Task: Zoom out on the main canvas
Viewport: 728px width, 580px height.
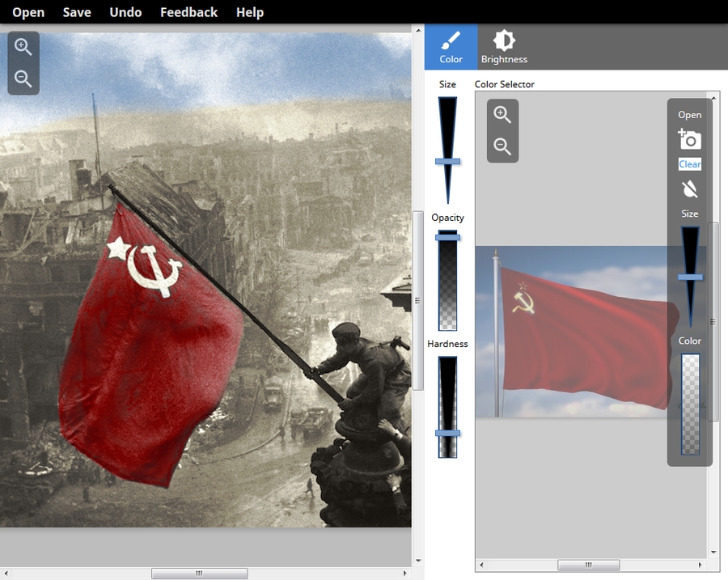Action: [x=23, y=78]
